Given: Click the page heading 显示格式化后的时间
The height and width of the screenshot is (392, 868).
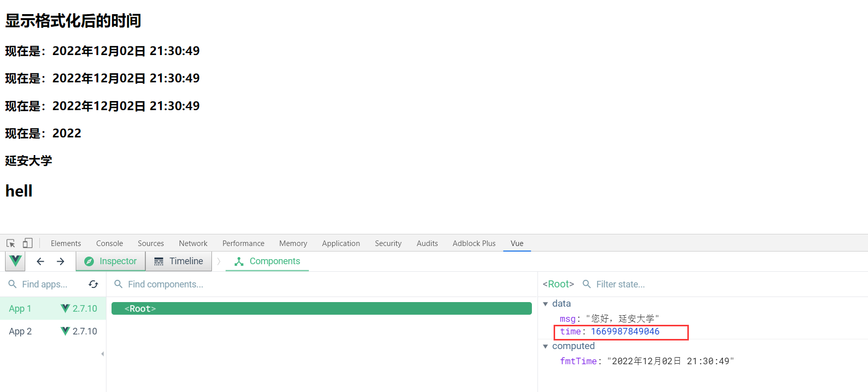Looking at the screenshot, I should (x=73, y=21).
